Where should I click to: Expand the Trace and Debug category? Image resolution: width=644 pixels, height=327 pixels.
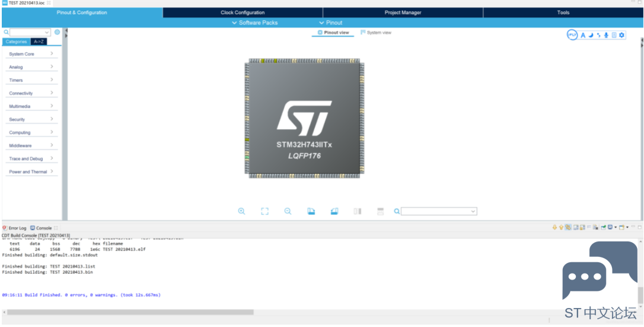click(31, 158)
